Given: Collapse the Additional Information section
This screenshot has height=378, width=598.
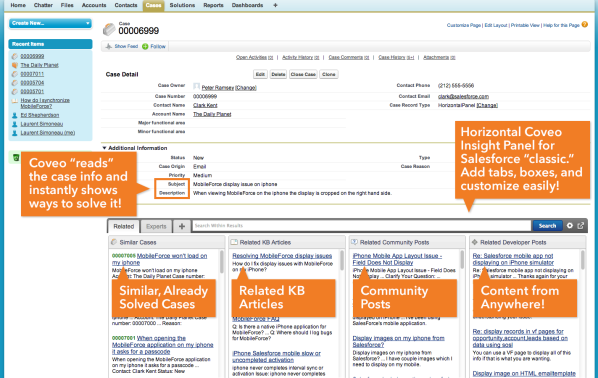Looking at the screenshot, I should pos(104,148).
